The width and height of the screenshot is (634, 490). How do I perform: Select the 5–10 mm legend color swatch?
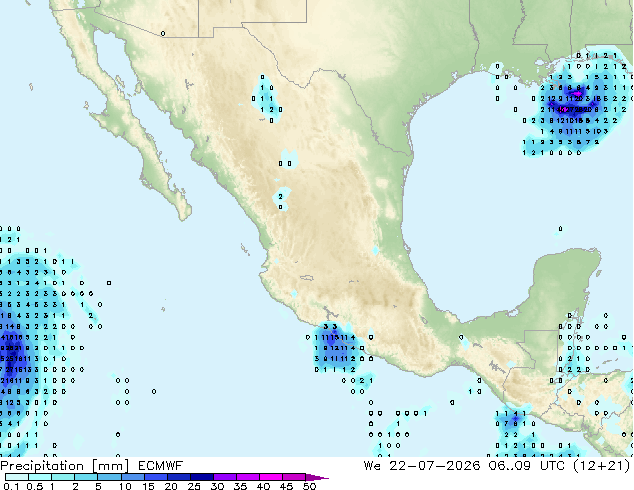tap(109, 477)
